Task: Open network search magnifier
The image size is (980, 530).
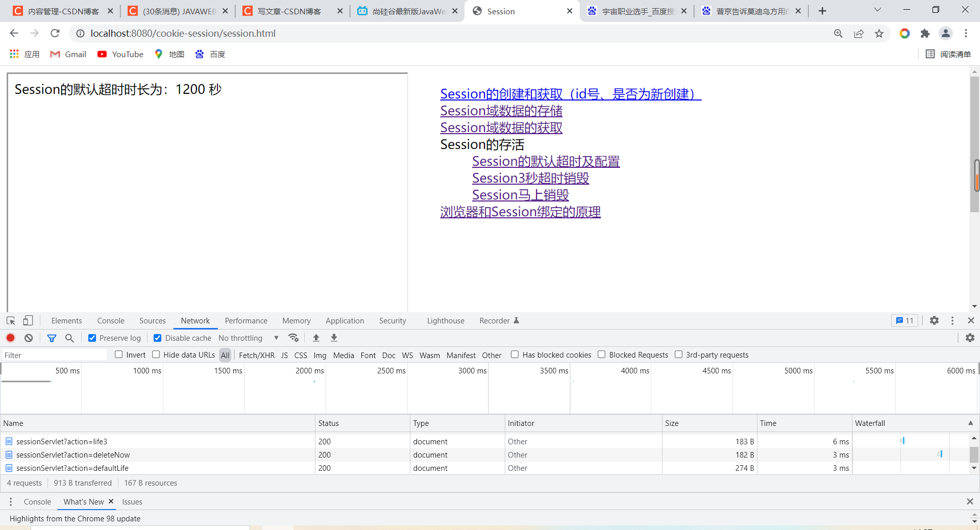Action: [x=69, y=338]
